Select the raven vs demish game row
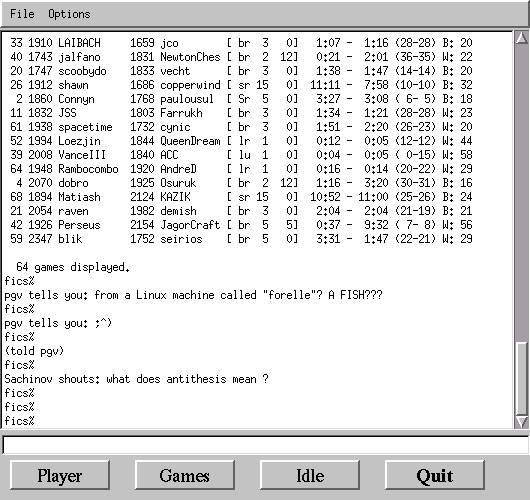This screenshot has width=530, height=500. pyautogui.click(x=241, y=211)
